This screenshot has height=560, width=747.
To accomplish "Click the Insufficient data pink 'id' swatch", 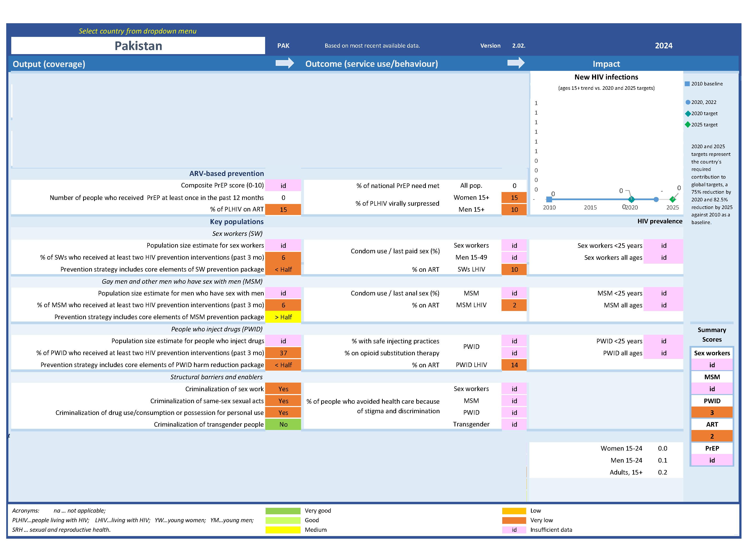I will click(x=514, y=530).
